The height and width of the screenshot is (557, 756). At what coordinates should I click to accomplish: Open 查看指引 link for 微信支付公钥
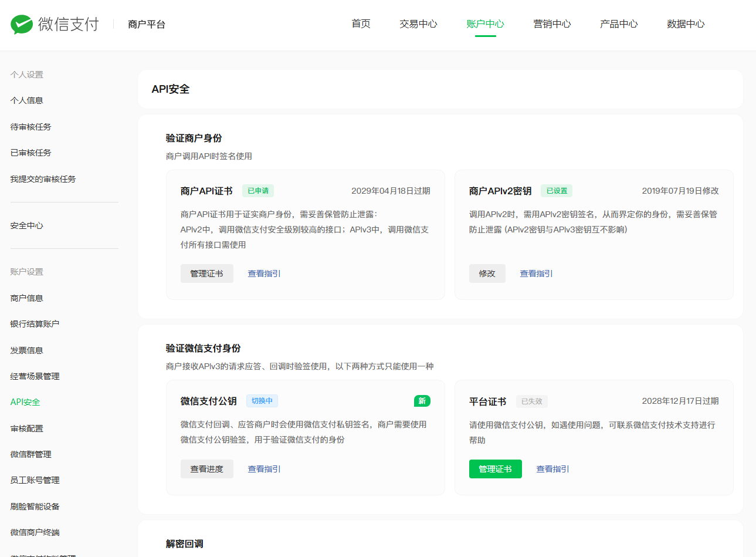[264, 469]
